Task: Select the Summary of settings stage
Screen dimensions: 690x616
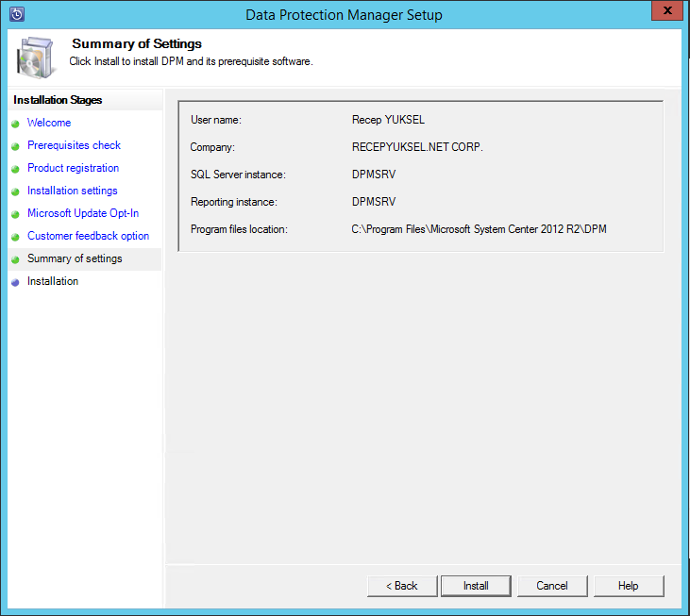Action: click(x=75, y=258)
